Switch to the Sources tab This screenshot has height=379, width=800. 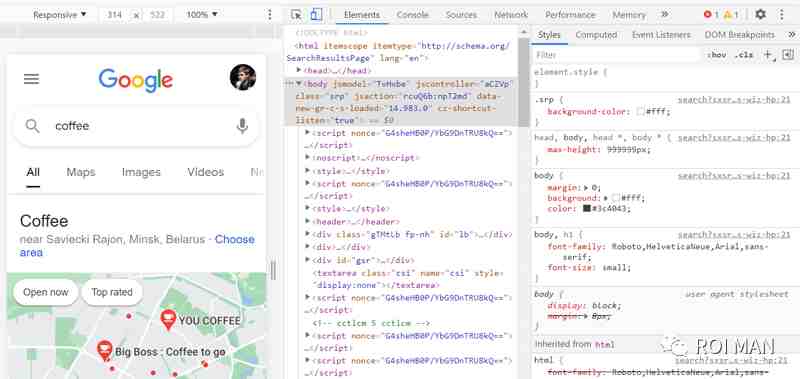coord(461,15)
